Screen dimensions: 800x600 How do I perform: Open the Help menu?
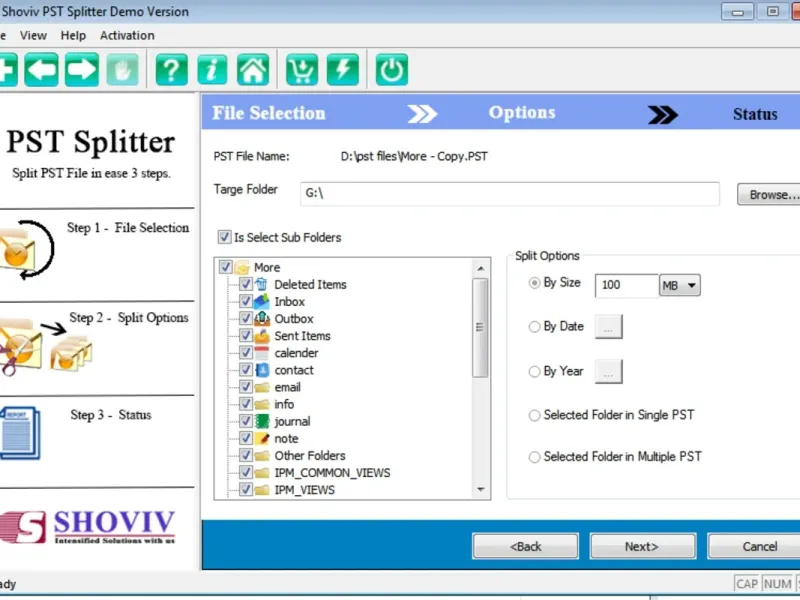coord(73,36)
